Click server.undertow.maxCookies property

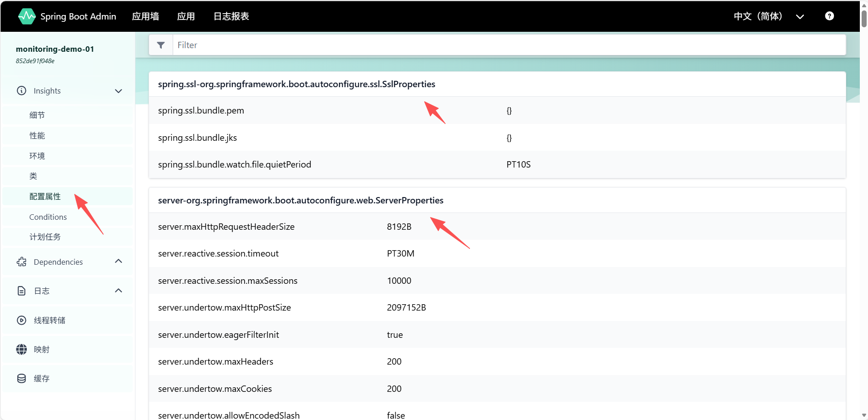pyautogui.click(x=215, y=389)
